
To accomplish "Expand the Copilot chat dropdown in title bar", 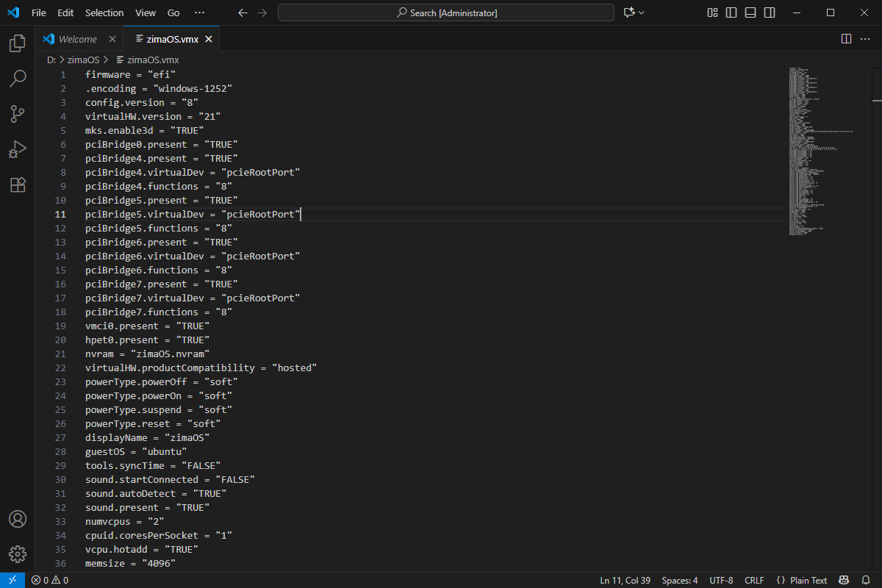I will 642,12.
